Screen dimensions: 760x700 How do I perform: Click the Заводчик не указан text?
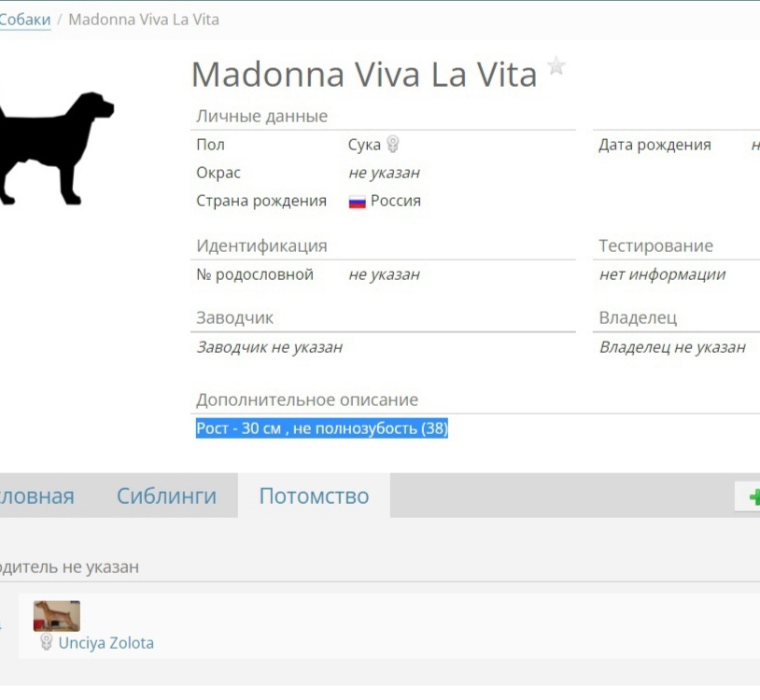(x=270, y=347)
